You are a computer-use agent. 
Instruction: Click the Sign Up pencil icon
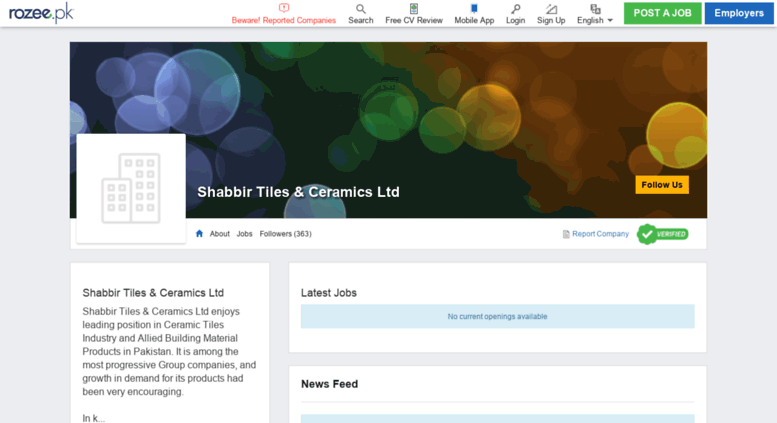click(x=551, y=8)
